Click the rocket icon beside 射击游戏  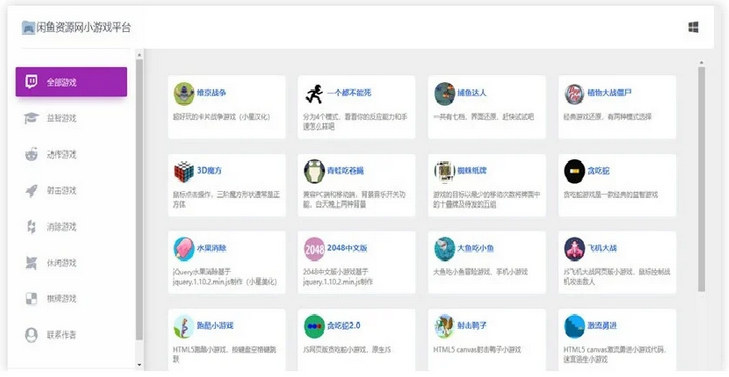pyautogui.click(x=31, y=191)
